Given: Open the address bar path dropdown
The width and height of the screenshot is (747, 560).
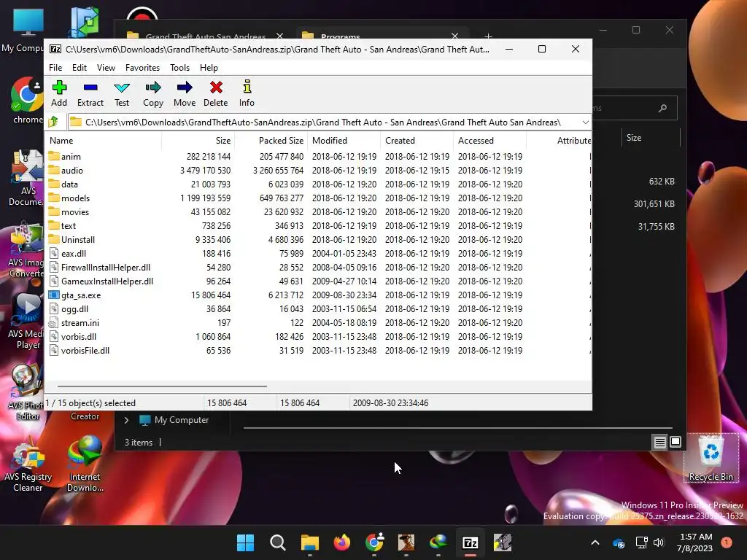Looking at the screenshot, I should [586, 122].
